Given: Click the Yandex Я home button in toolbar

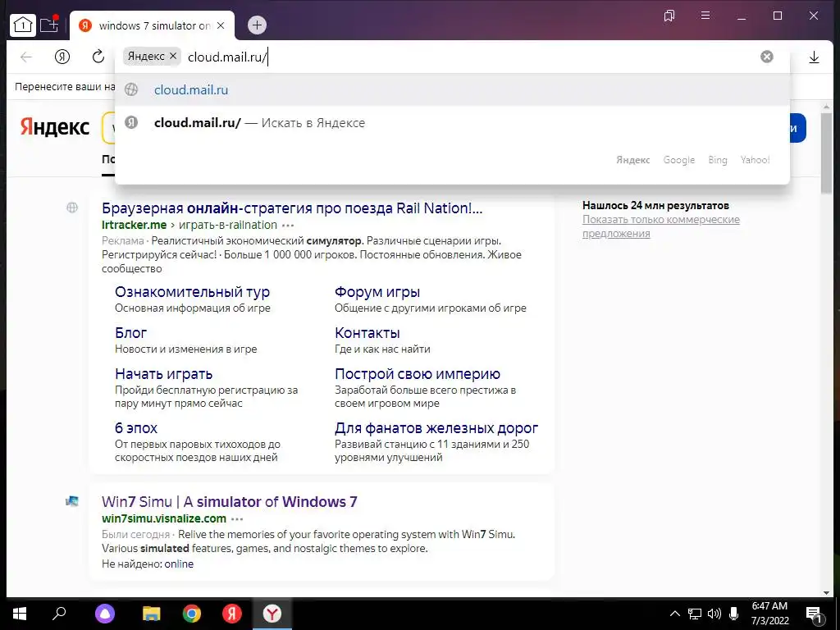Looking at the screenshot, I should click(62, 57).
